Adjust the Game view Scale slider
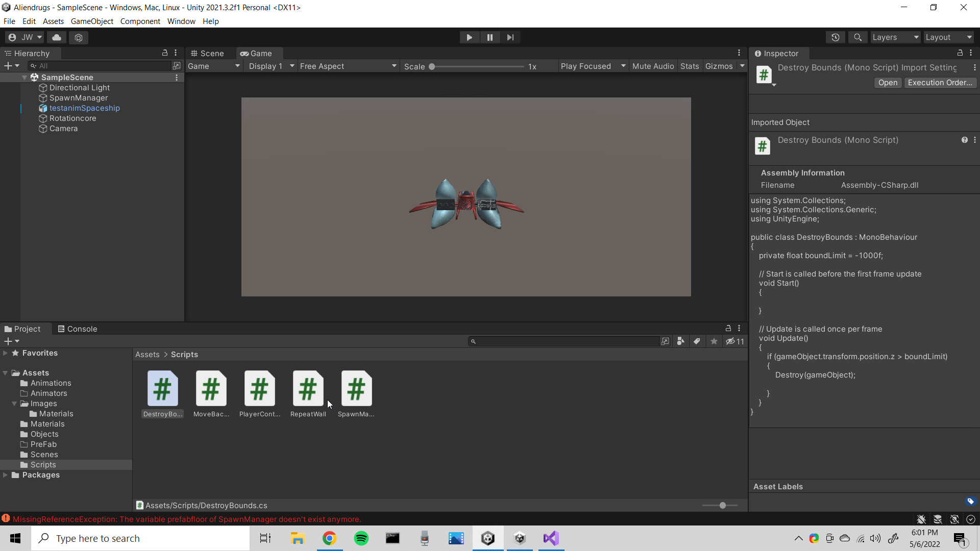The width and height of the screenshot is (980, 551). (x=477, y=66)
